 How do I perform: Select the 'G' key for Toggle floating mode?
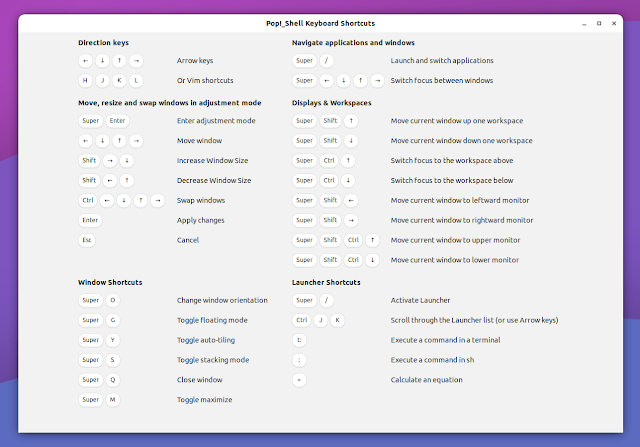(113, 320)
